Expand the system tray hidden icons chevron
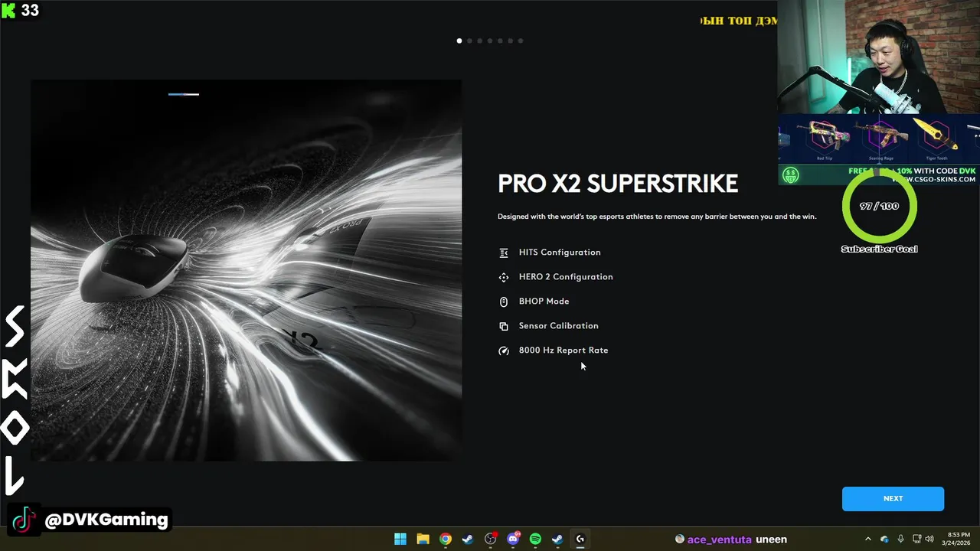 coord(867,539)
